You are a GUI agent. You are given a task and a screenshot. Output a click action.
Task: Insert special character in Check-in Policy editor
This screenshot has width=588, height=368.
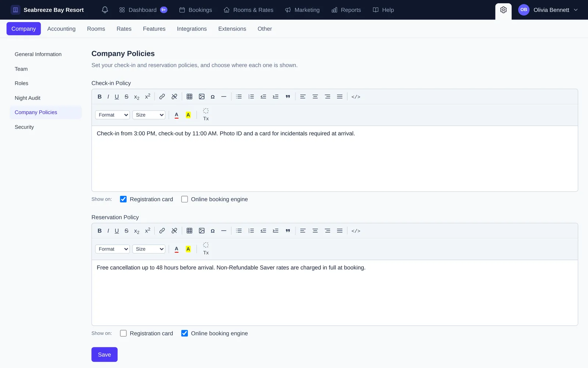click(213, 97)
